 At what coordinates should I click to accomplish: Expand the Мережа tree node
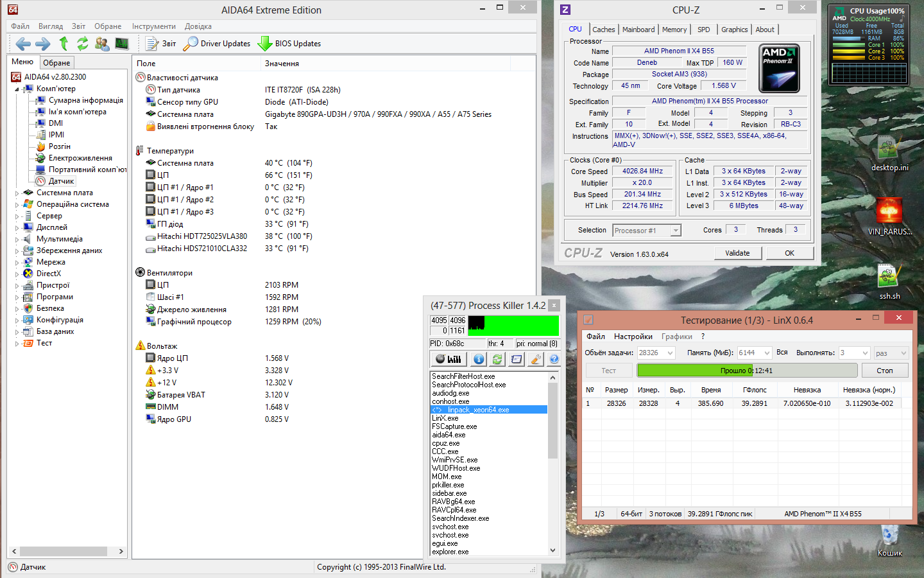[x=17, y=262]
